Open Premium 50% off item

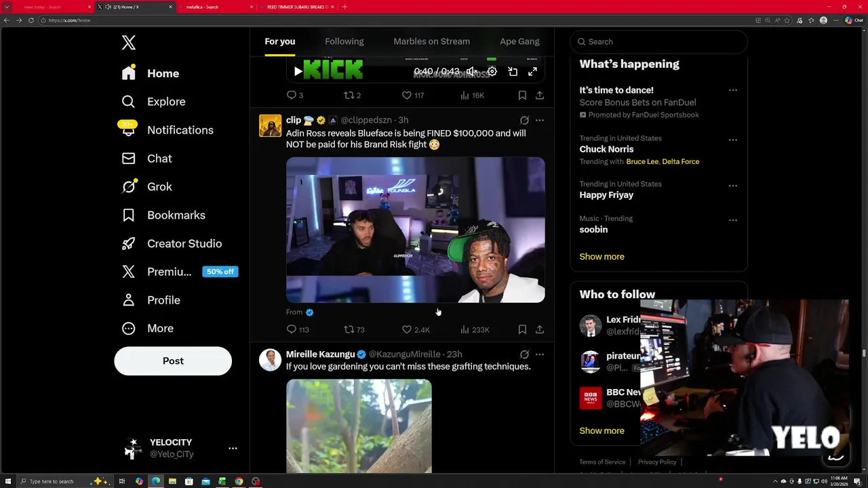pyautogui.click(x=179, y=272)
